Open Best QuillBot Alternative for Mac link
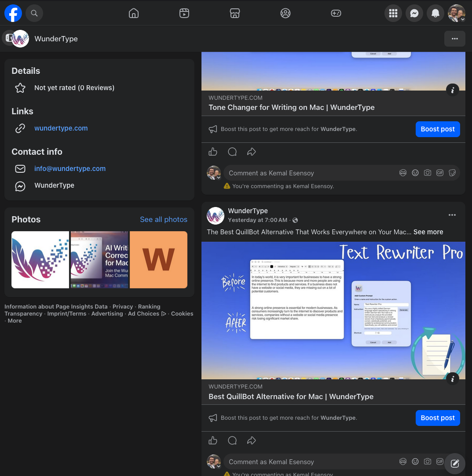Screen dimensions: 472x476 coord(291,396)
